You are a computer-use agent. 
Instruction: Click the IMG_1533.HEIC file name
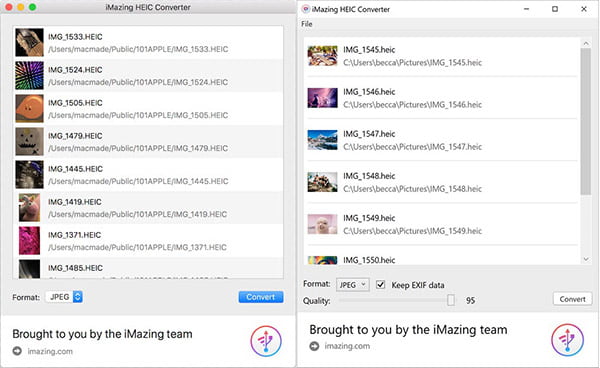75,37
